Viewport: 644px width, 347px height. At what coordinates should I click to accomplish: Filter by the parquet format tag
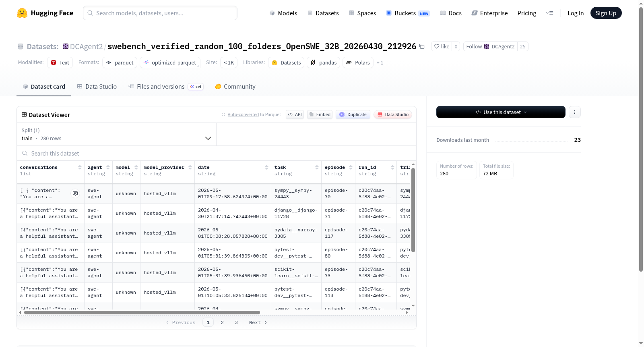click(120, 62)
